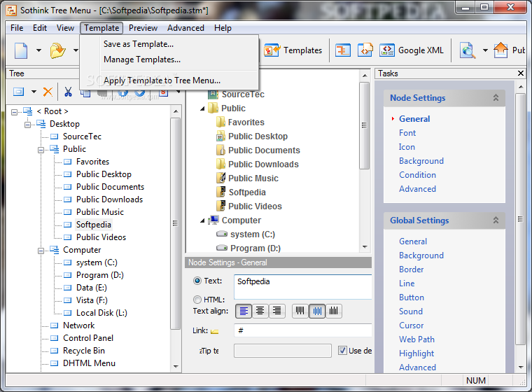Click the orange Delete X icon

coord(48,91)
